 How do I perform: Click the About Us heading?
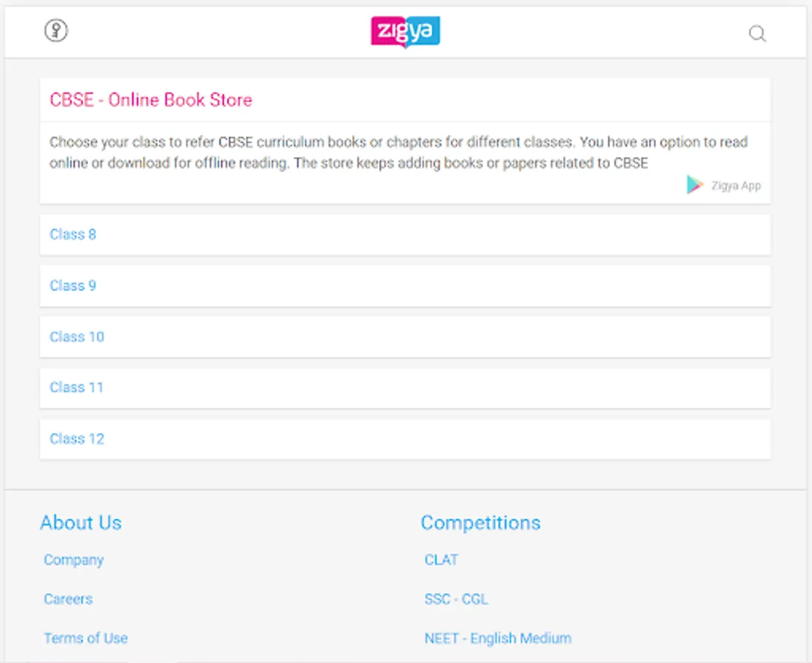click(81, 523)
